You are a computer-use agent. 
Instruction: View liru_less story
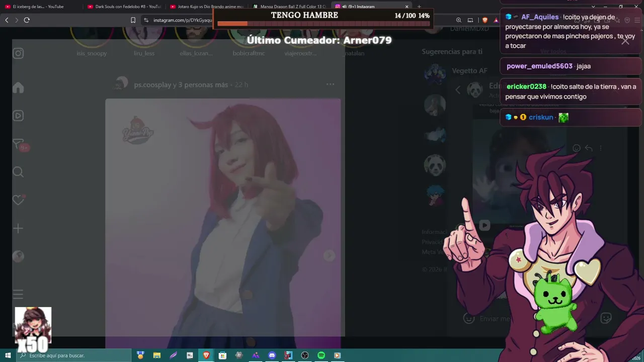click(x=144, y=38)
